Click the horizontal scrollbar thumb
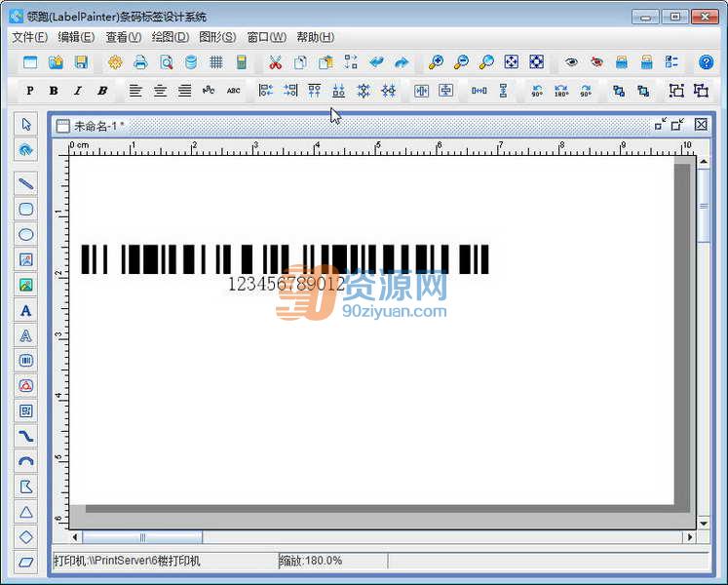This screenshot has height=585, width=728. point(142,537)
